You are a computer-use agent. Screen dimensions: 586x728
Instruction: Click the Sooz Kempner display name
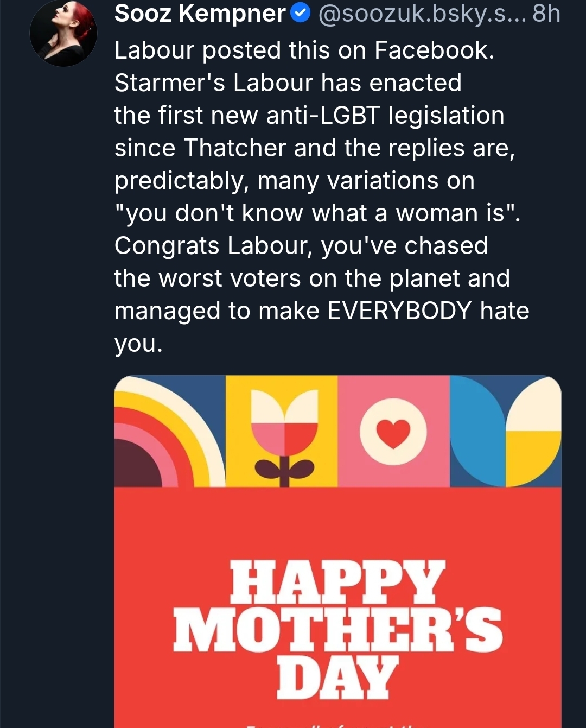click(200, 14)
